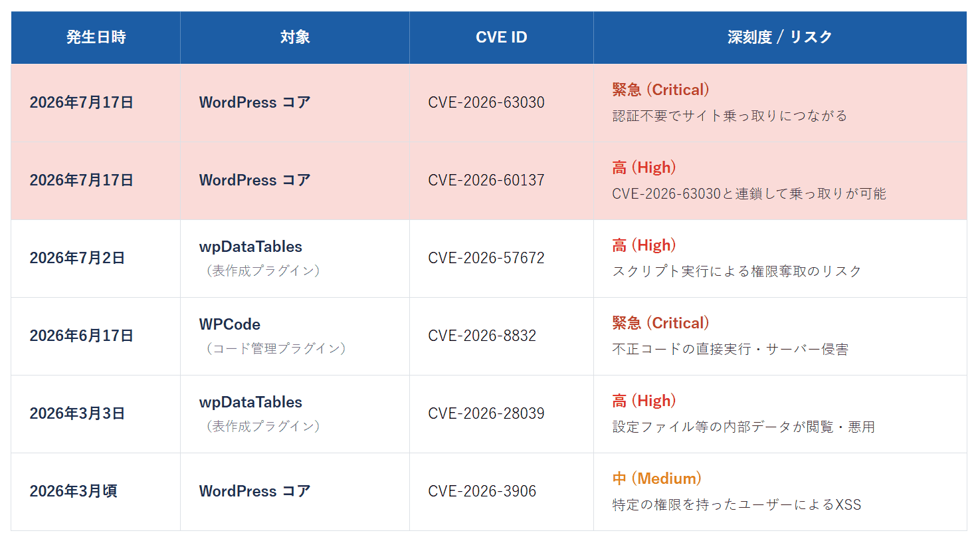Select the date in the CVE-2026-63030 row
The height and width of the screenshot is (543, 980).
coord(82,102)
